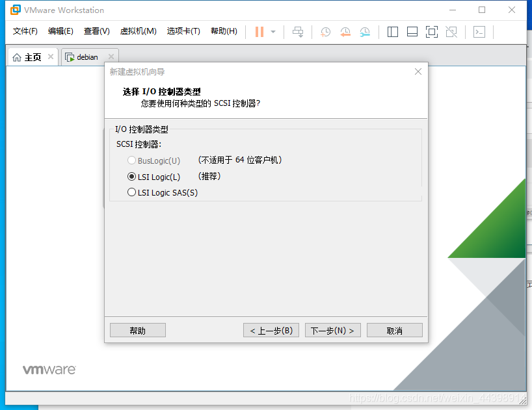Image resolution: width=532 pixels, height=410 pixels.
Task: Close the 新建虚拟机向导 dialog
Action: coord(418,71)
